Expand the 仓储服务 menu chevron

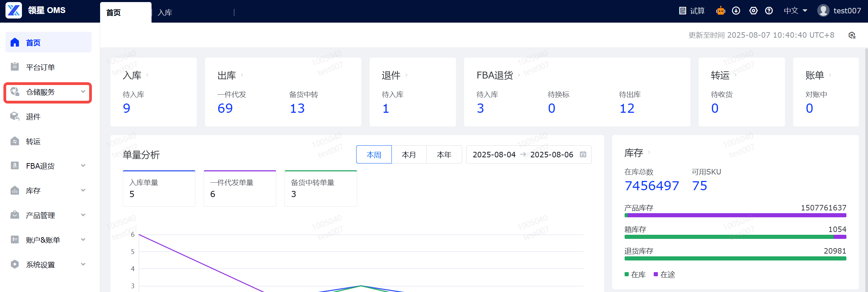(x=83, y=92)
